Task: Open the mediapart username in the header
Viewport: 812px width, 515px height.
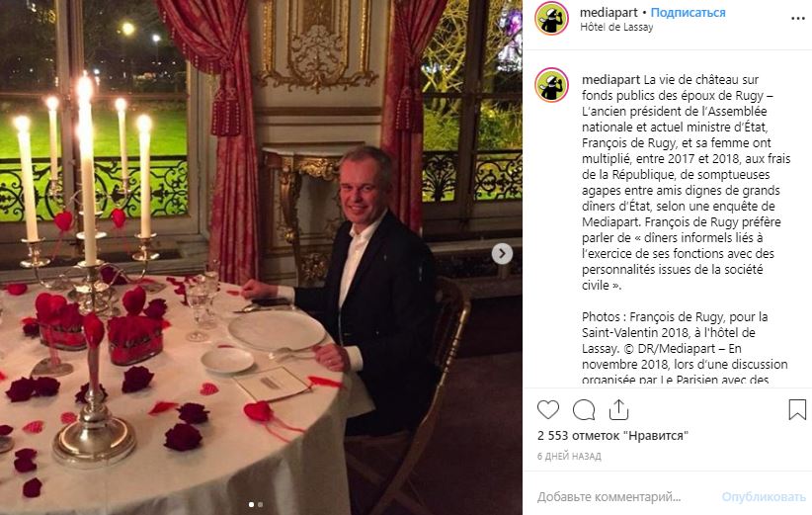Action: 609,13
